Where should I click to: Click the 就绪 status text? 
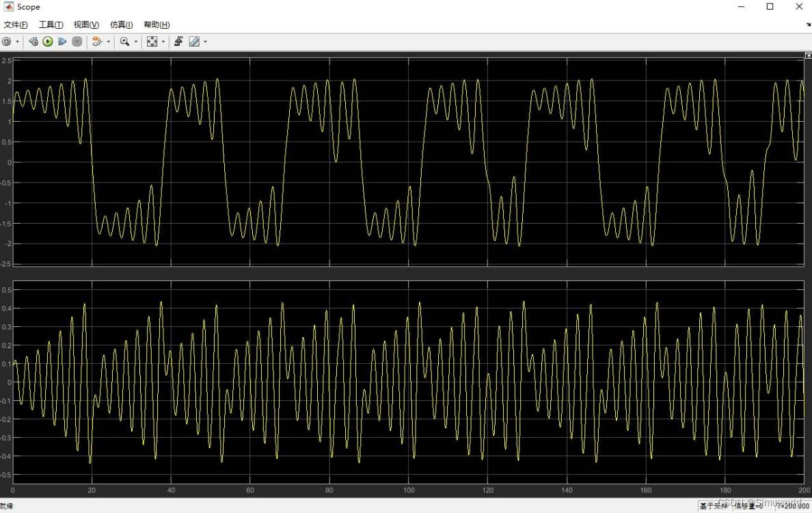pos(7,505)
